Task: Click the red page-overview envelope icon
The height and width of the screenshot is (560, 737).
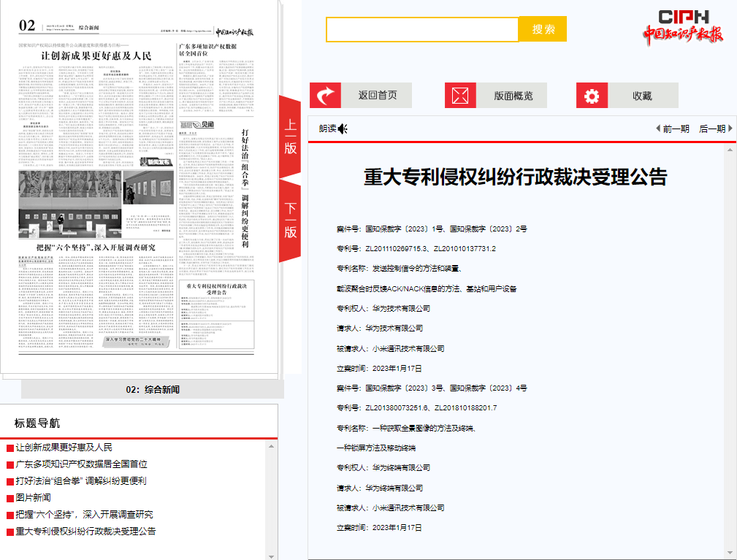Action: pyautogui.click(x=460, y=96)
